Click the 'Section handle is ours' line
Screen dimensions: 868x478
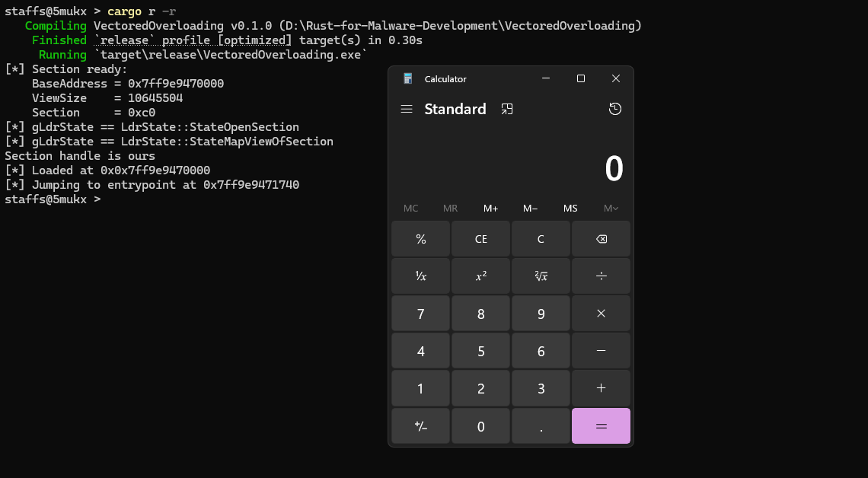tap(80, 156)
